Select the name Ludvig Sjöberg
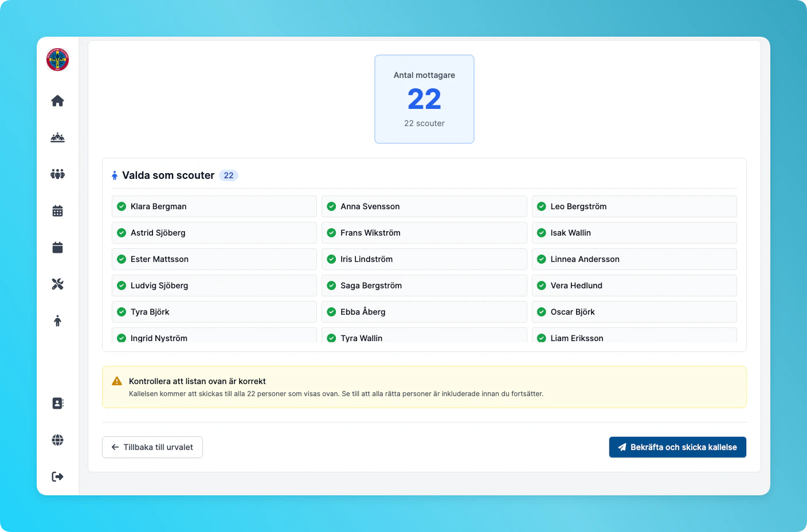The image size is (807, 532). [159, 285]
